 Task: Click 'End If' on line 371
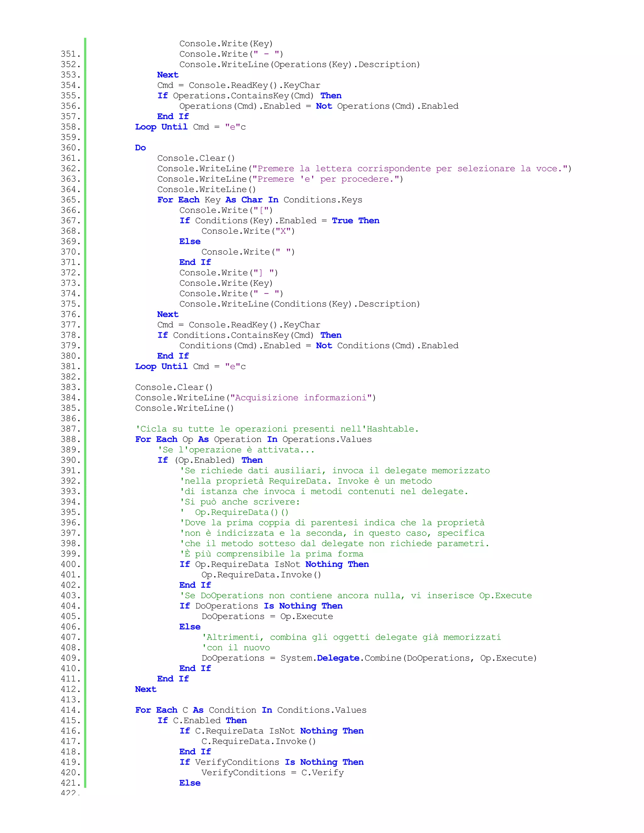(x=195, y=262)
